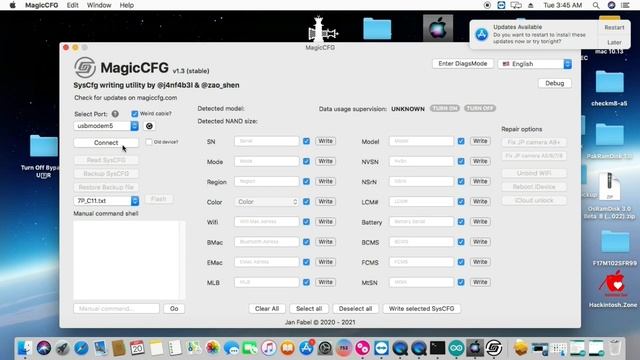This screenshot has height=360, width=640.
Task: Open Calendar in the Dock
Action: click(137, 348)
